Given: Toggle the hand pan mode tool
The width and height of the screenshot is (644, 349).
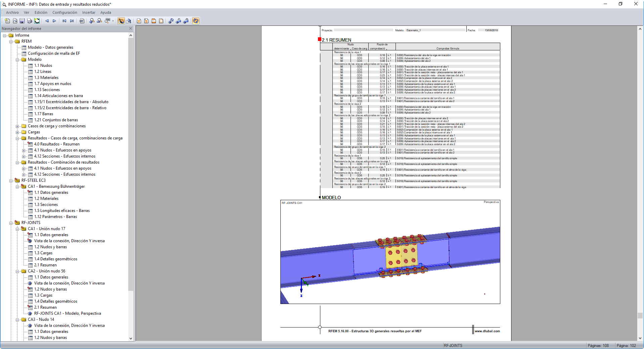Looking at the screenshot, I should click(x=121, y=21).
